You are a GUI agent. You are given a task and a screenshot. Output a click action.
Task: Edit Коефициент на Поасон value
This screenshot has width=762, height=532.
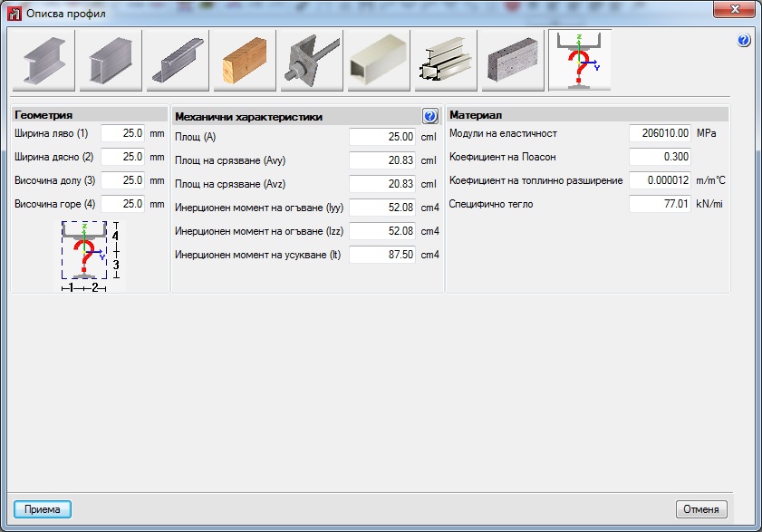[x=660, y=157]
